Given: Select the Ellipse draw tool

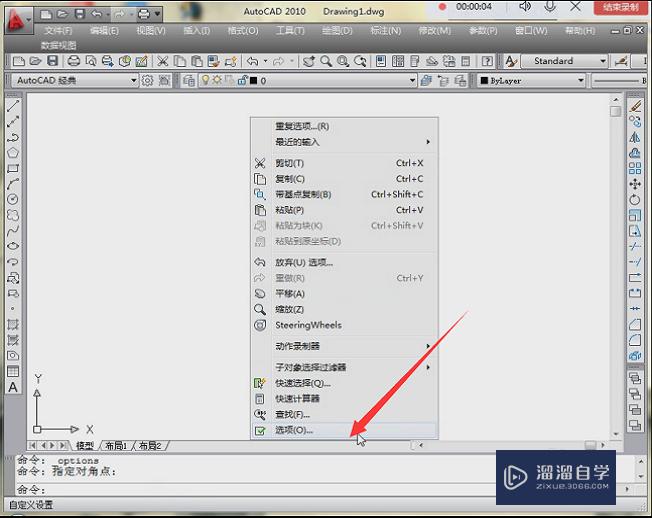Looking at the screenshot, I should point(13,246).
